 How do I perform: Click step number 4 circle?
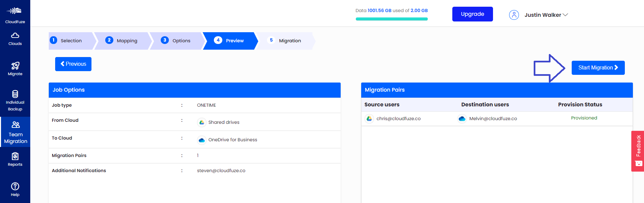(x=218, y=40)
